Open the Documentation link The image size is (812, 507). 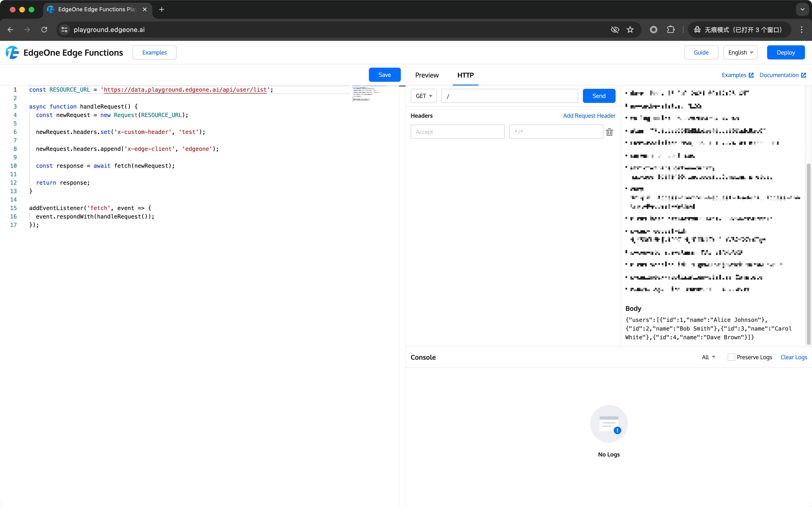(782, 75)
